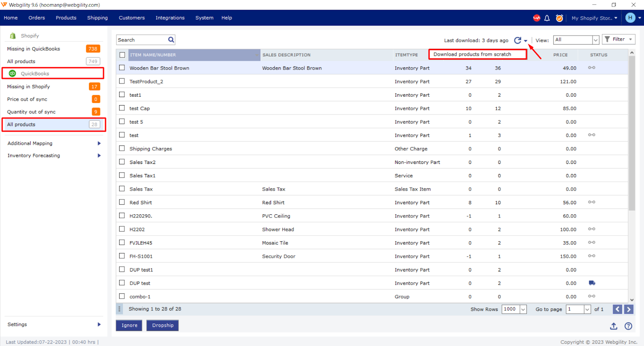Open the Filter dropdown arrow
Image resolution: width=644 pixels, height=346 pixels.
tap(630, 39)
